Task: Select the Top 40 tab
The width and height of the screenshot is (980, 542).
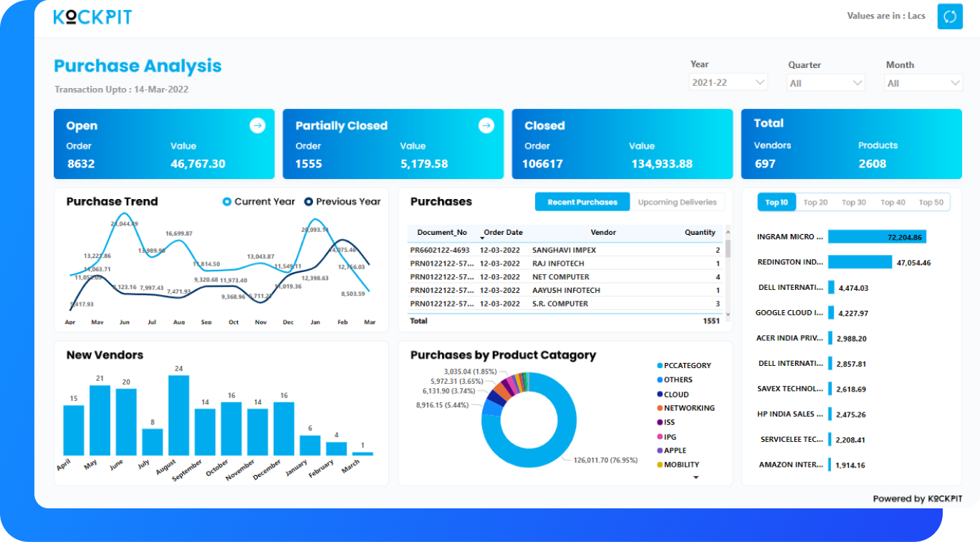Action: (x=893, y=203)
